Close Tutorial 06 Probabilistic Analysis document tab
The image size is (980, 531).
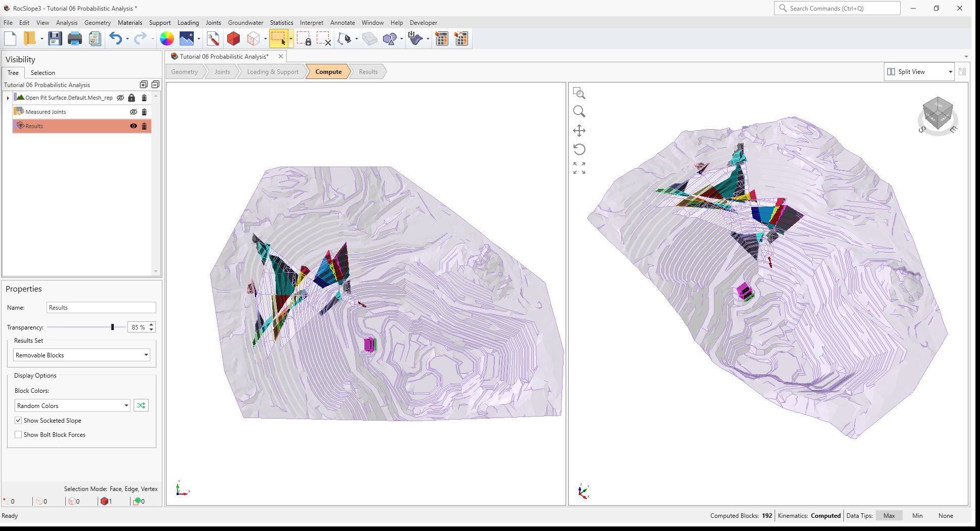coord(281,56)
